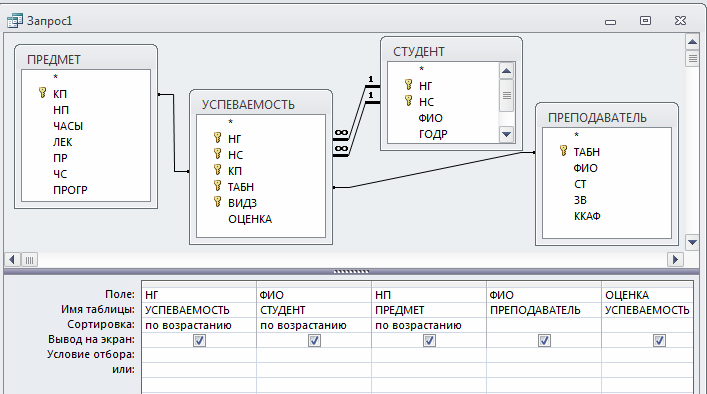Click scroll-up arrow in СТУДЕНТ field list
707x394 pixels.
(506, 71)
